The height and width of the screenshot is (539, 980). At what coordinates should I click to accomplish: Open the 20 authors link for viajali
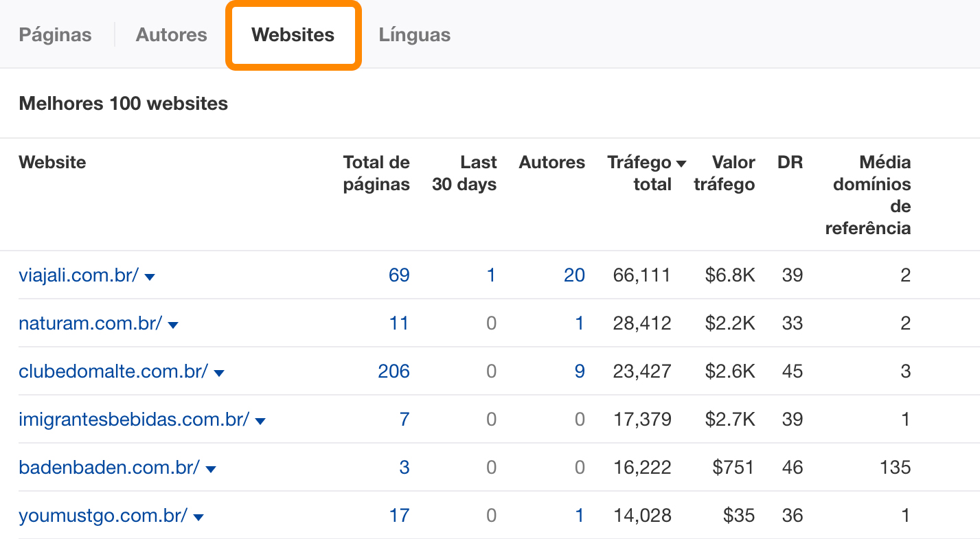pyautogui.click(x=574, y=275)
